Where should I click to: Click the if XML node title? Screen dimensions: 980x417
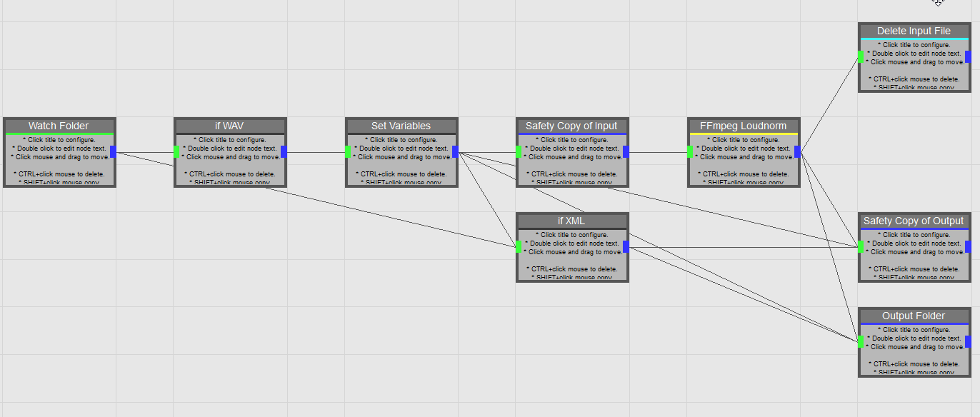coord(571,221)
